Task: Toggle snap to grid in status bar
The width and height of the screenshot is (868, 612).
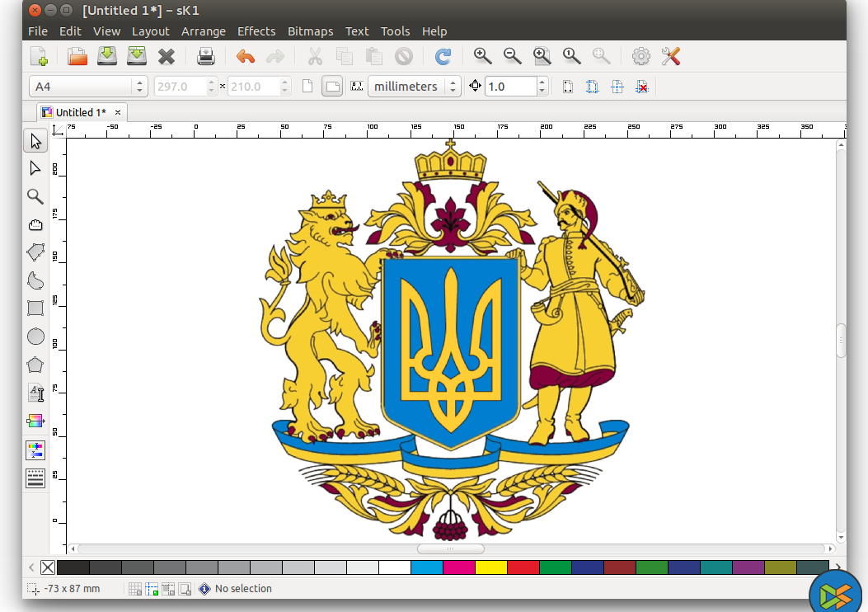Action: click(135, 589)
